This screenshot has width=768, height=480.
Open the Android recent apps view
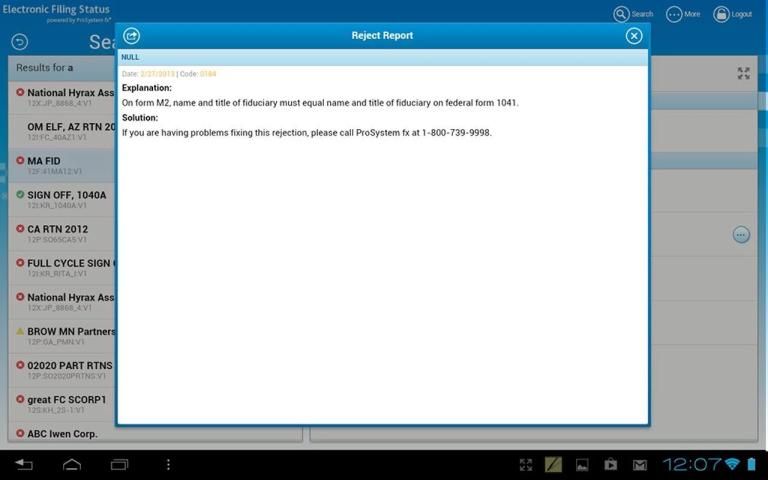tap(119, 465)
